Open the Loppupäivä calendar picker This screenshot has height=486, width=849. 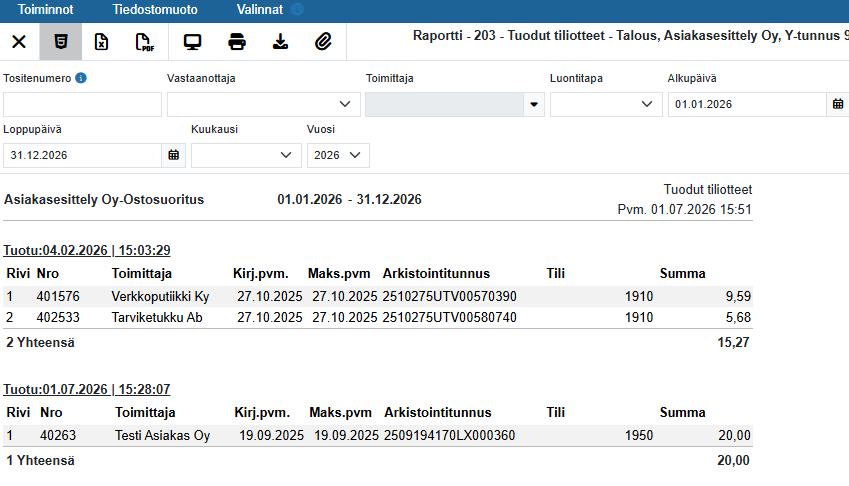173,155
